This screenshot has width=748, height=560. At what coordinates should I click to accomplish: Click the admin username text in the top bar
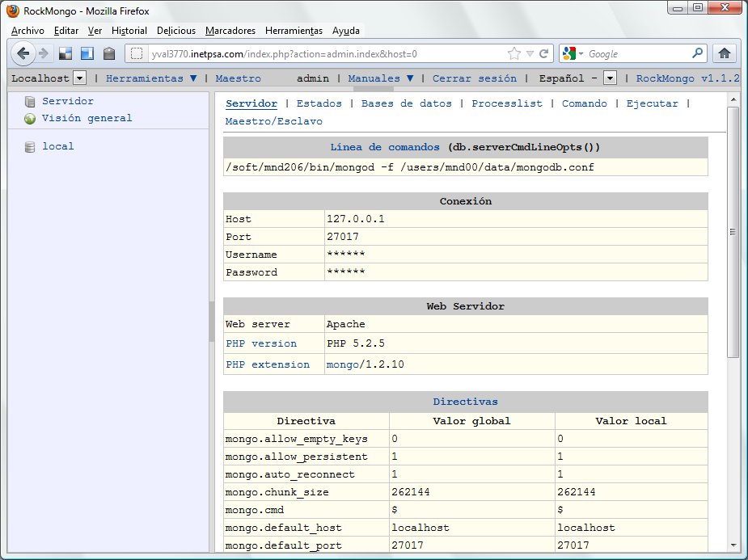(x=313, y=78)
